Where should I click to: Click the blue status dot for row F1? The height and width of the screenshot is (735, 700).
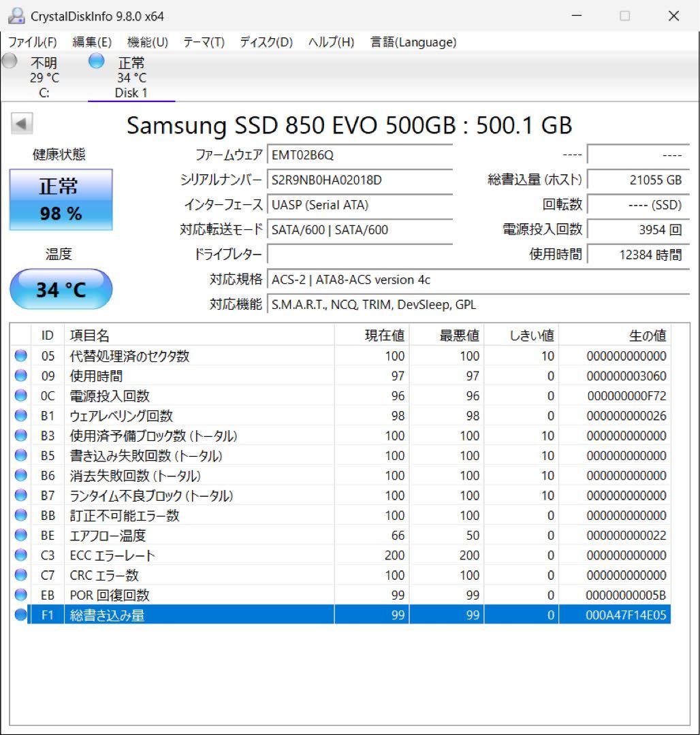pyautogui.click(x=20, y=615)
